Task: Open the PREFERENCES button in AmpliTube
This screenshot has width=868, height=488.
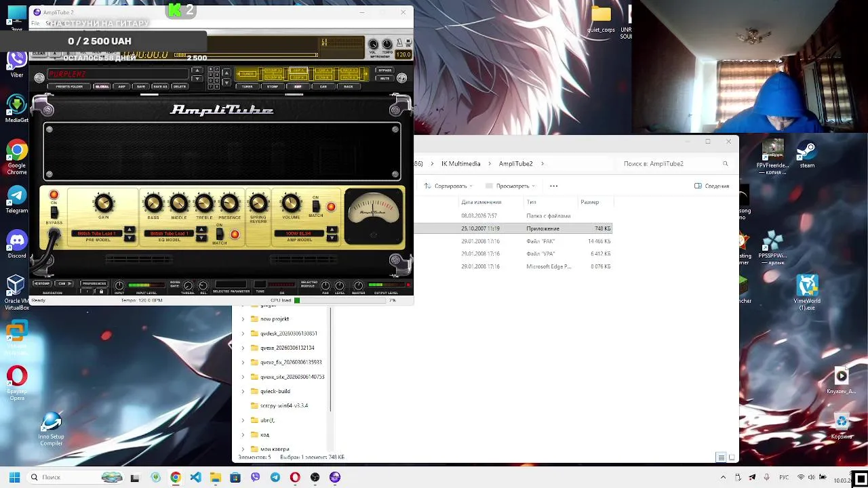Action: coord(94,283)
